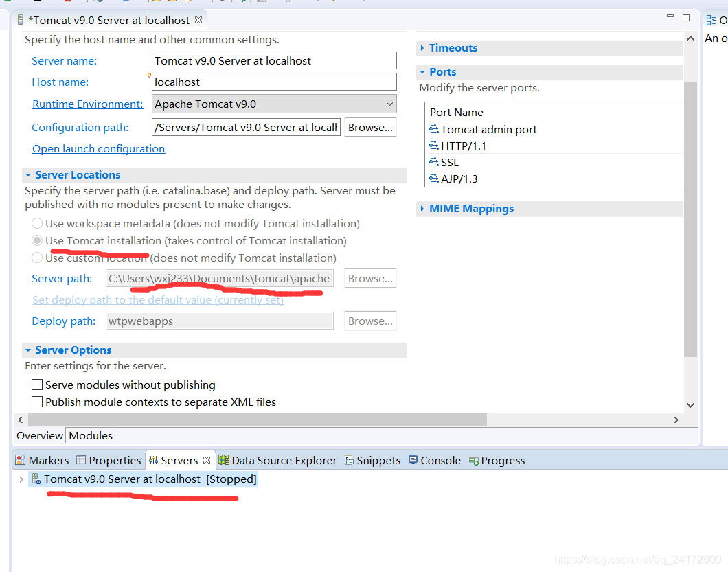Click the Tomcat server icon in Servers view

point(36,479)
